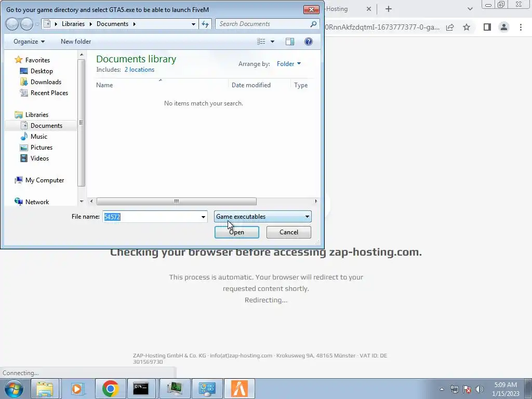Toggle Chrome side panel
Viewport: 532px width, 399px height.
pyautogui.click(x=487, y=27)
